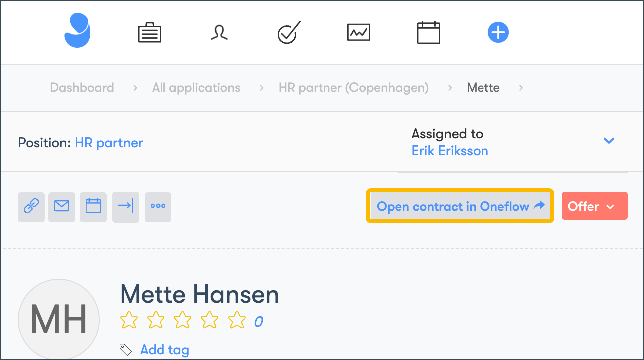This screenshot has width=644, height=360.
Task: Rate candidate with fifth star
Action: pyautogui.click(x=237, y=320)
